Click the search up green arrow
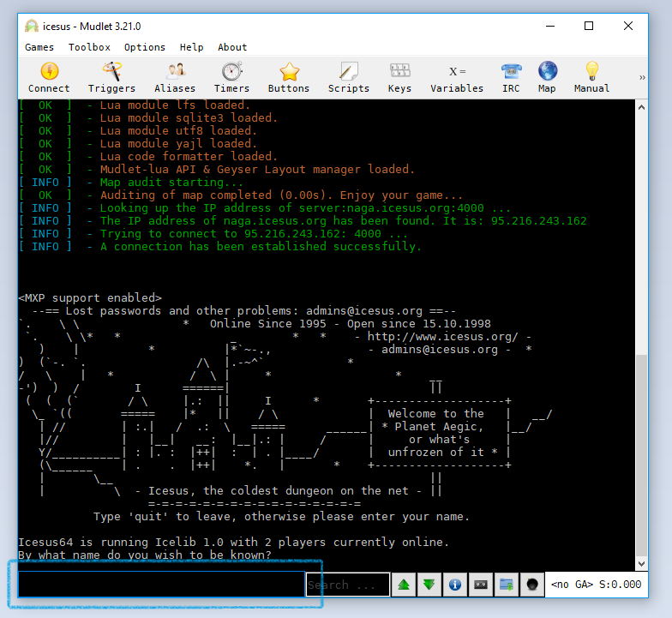Viewport: 672px width, 618px height. click(x=404, y=585)
